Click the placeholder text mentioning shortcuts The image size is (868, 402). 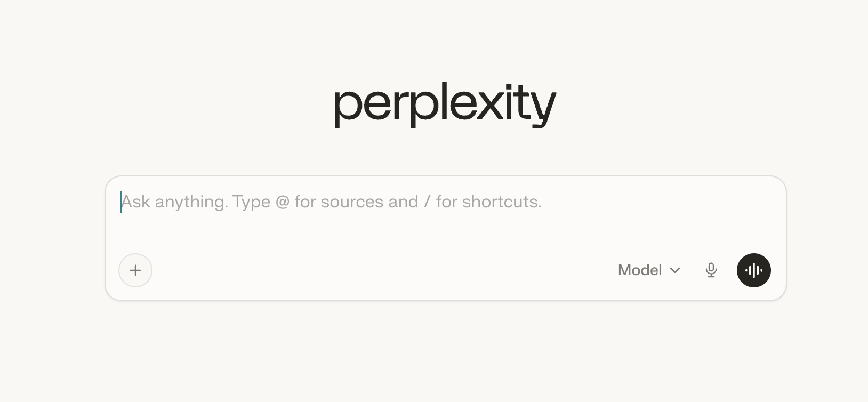[x=488, y=202]
